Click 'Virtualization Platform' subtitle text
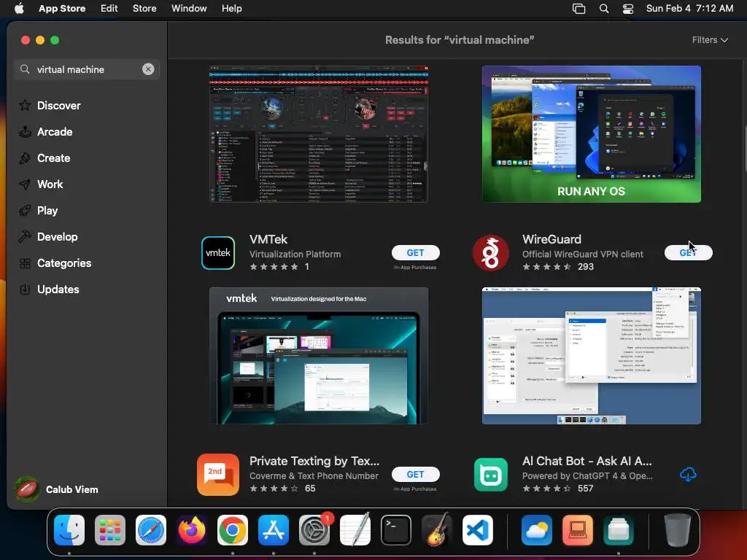 click(295, 254)
